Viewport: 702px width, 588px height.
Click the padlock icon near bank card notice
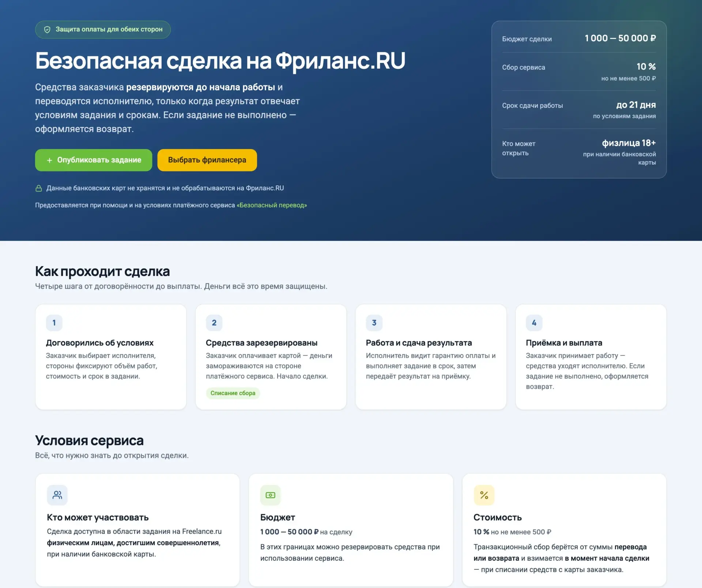tap(39, 188)
